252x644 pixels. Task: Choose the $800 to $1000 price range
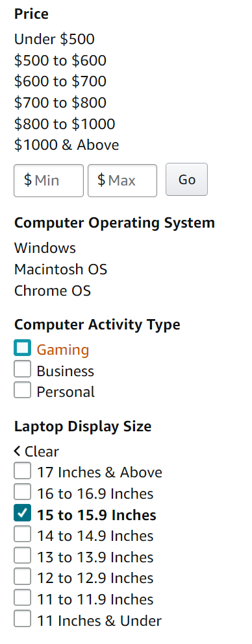(64, 124)
